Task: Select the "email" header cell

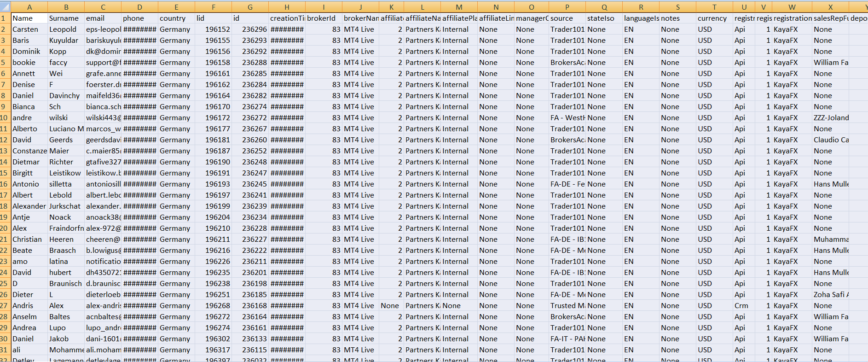Action: 103,18
